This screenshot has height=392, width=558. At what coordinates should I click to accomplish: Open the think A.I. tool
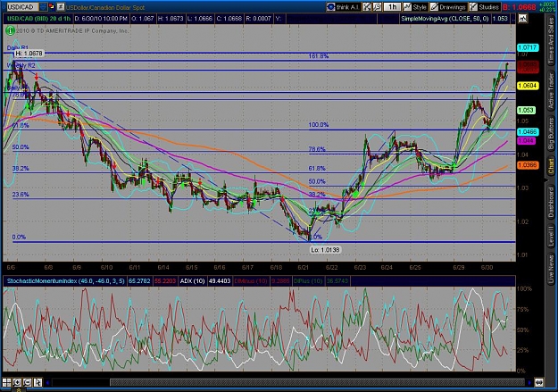(344, 7)
